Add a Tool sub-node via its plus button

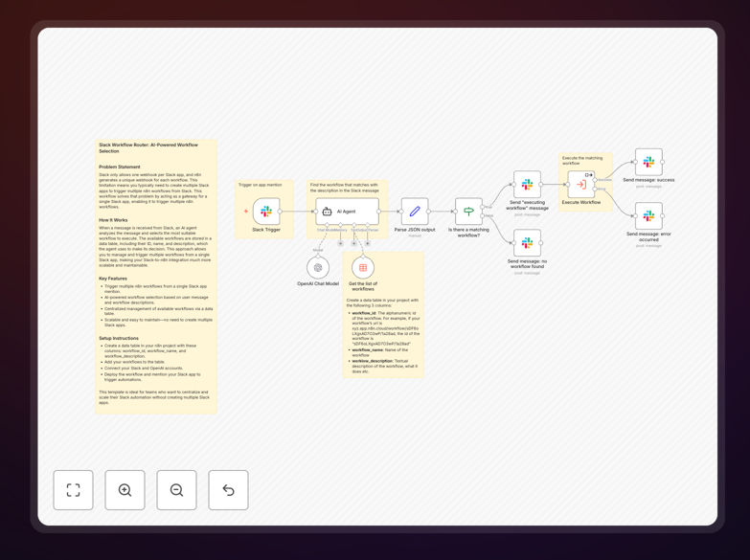[x=354, y=243]
